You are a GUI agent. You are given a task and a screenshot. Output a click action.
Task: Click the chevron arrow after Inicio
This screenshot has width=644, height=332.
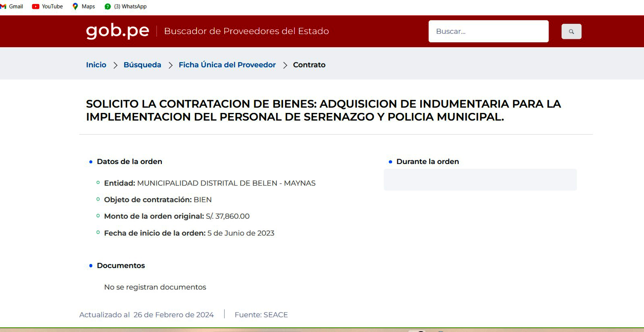click(x=115, y=65)
